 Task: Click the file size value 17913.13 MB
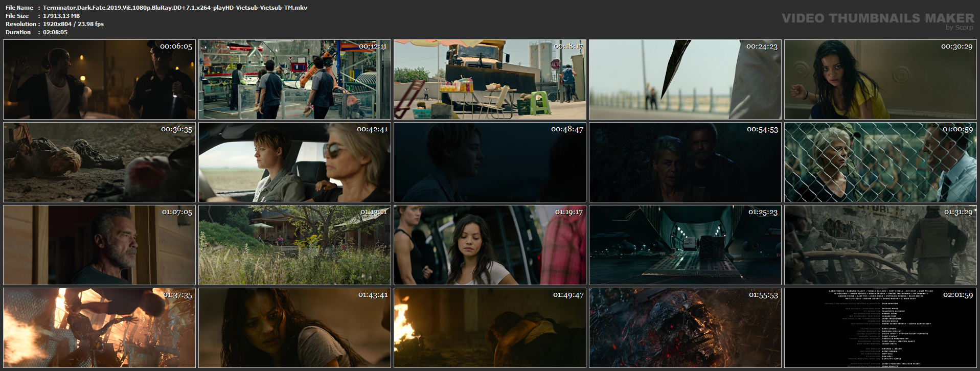point(61,16)
